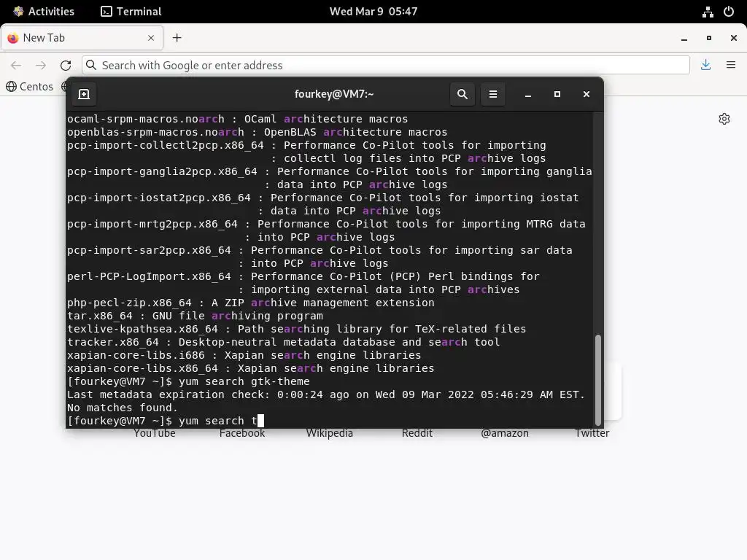747x560 pixels.
Task: Click 'pcp-import-collectl2pcp.x86_64' in terminal output
Action: pos(166,145)
